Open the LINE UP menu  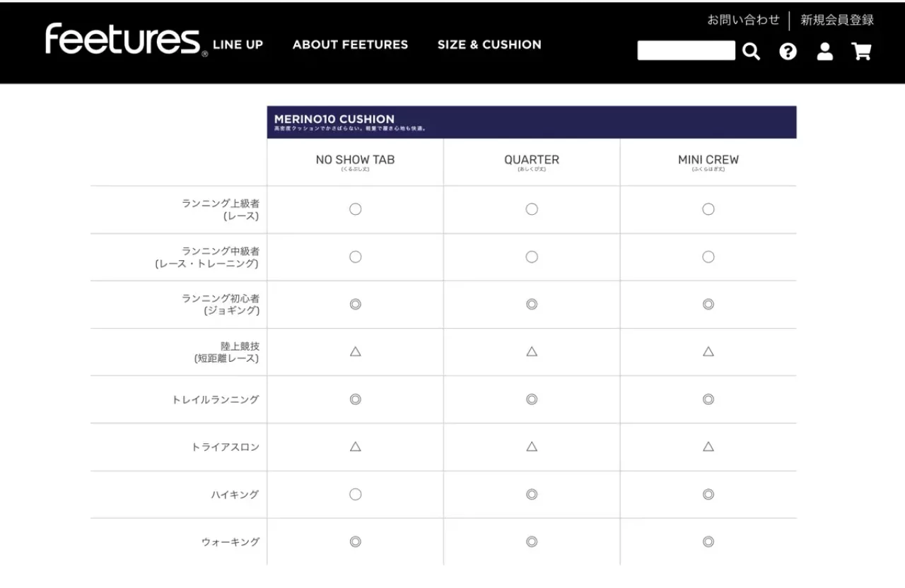238,45
